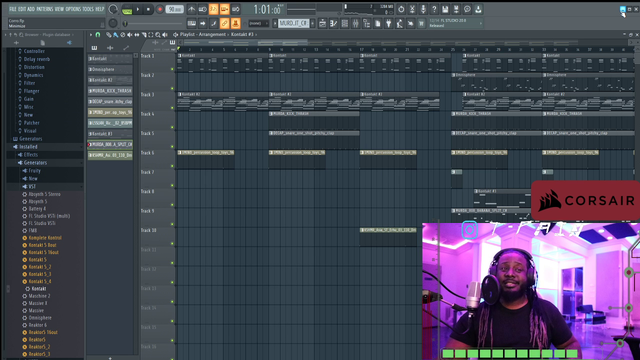Click the microphone one-click recording icon

(x=423, y=9)
